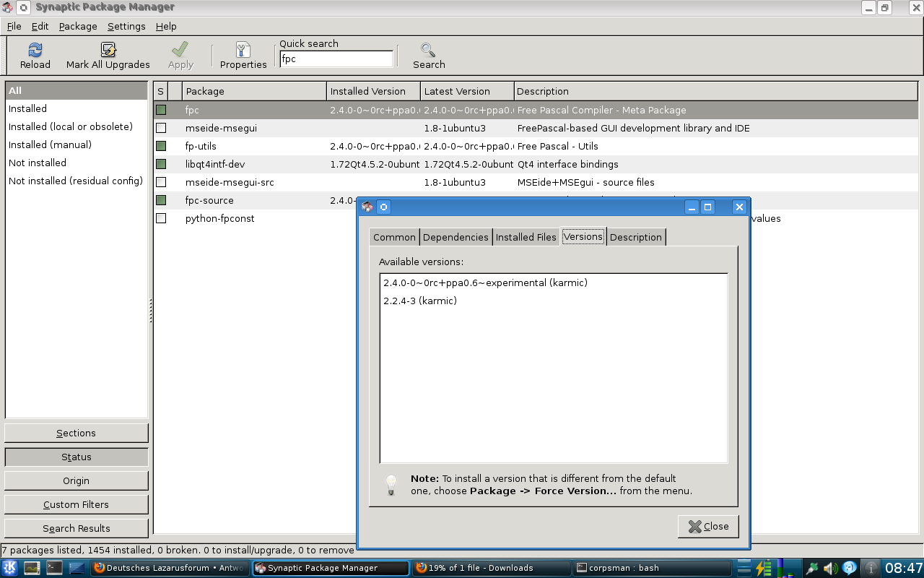Open the terminal launcher in the taskbar
Screen dimensions: 924x578
pos(54,568)
